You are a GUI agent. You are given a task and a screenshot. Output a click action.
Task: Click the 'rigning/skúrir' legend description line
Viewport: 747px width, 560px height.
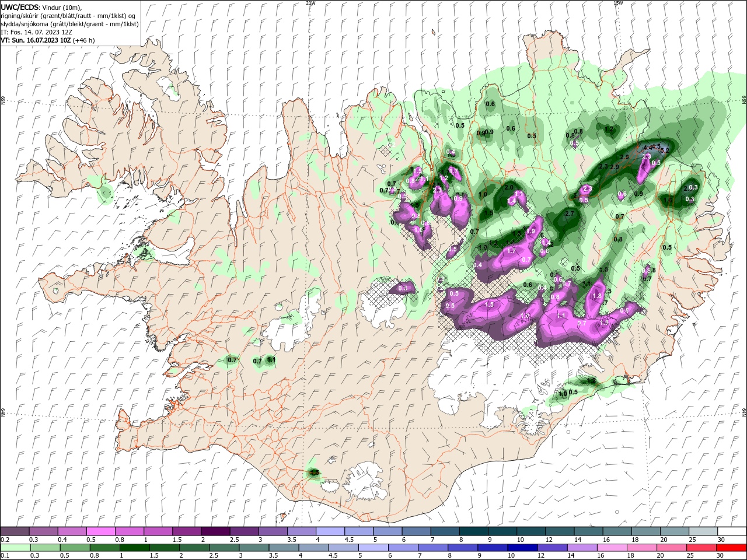click(x=68, y=16)
